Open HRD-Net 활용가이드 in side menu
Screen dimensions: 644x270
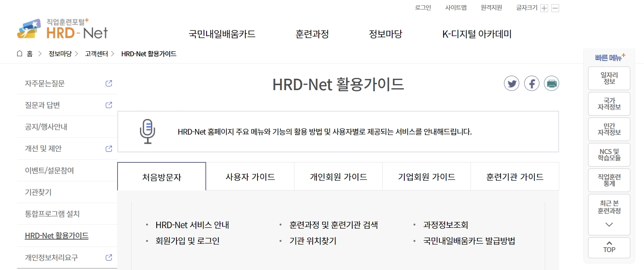point(57,236)
